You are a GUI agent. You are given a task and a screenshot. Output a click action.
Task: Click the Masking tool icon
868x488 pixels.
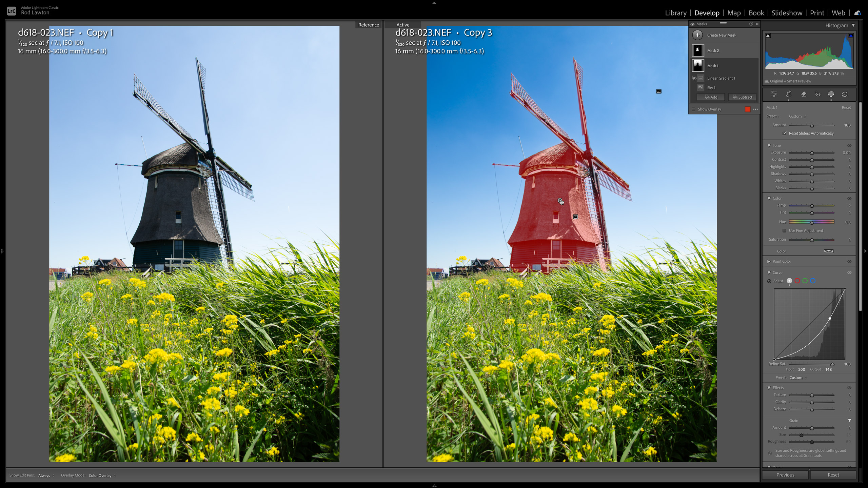(831, 94)
